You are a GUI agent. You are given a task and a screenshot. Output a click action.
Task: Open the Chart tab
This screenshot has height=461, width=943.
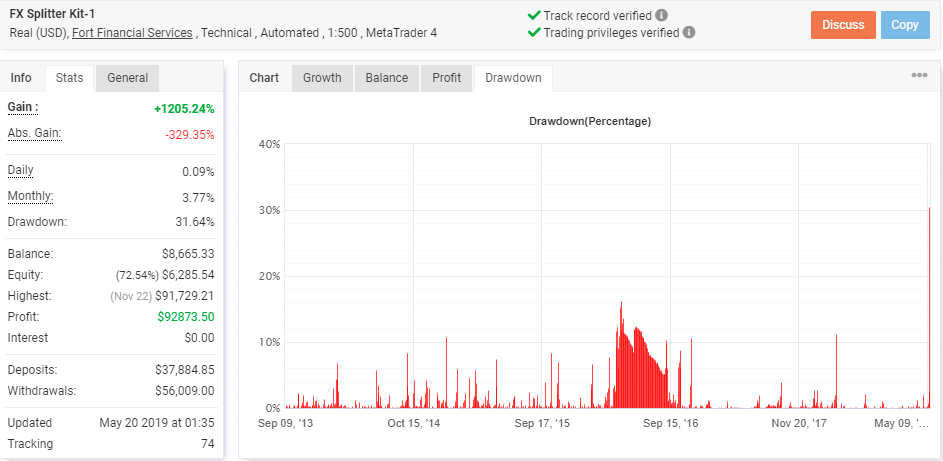(264, 78)
